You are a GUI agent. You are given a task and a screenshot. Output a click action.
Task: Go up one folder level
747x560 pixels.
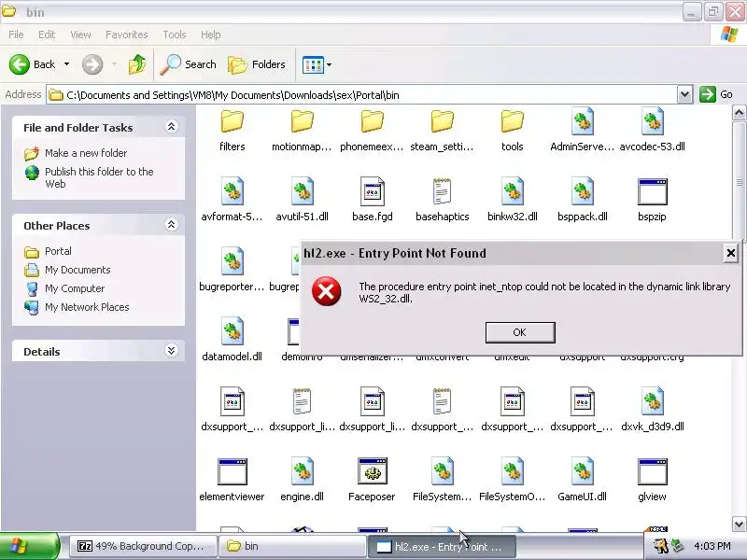pos(137,64)
